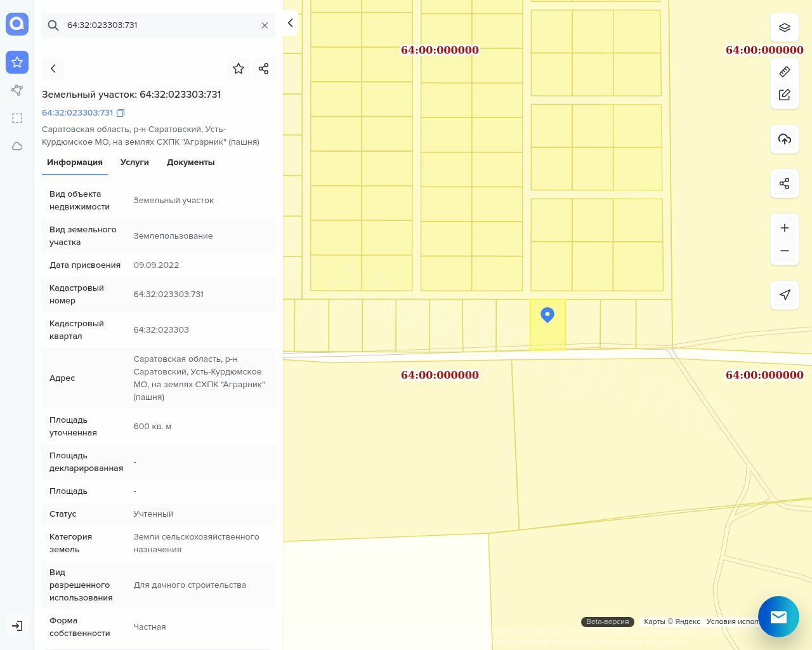Zoom in on the map
Viewport: 812px width, 650px height.
coord(785,228)
